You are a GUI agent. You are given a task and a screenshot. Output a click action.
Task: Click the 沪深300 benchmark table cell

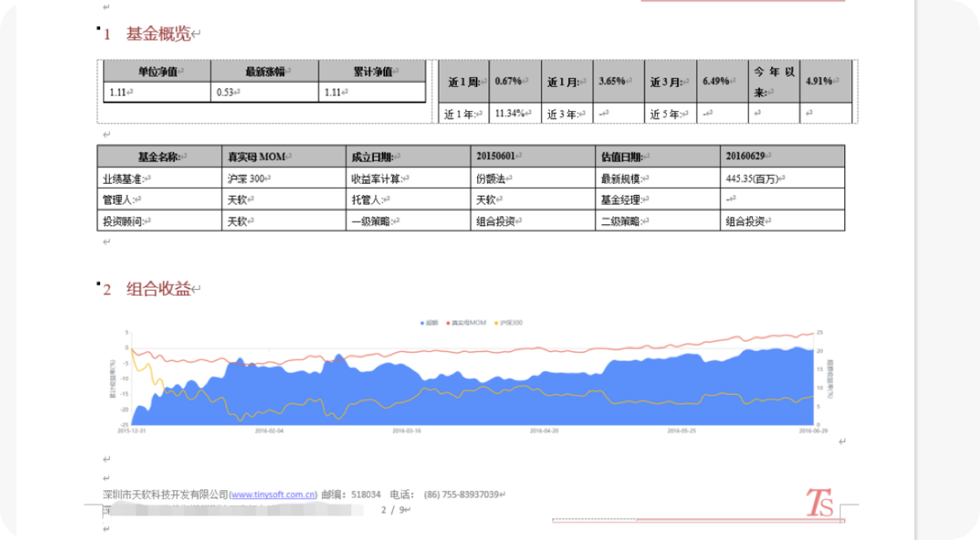coord(283,178)
